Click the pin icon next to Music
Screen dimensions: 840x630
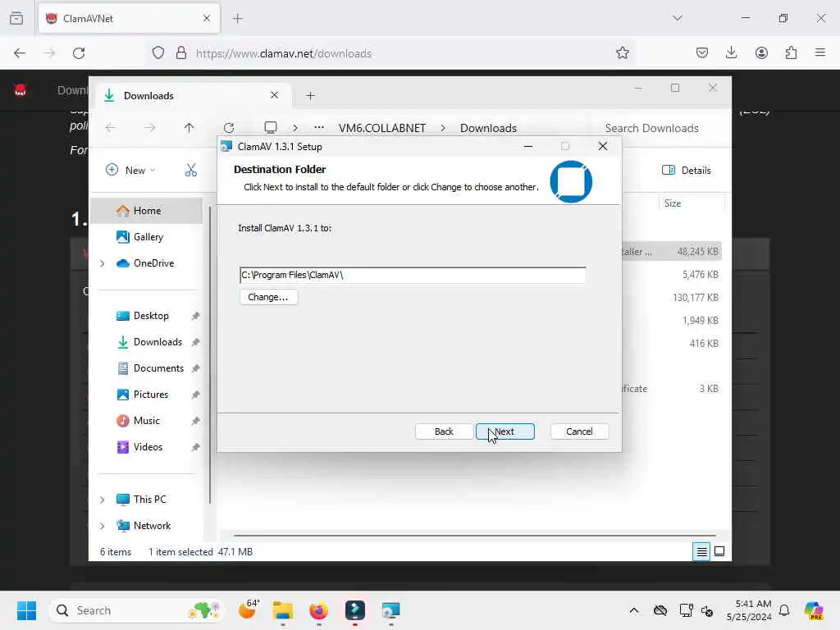tap(195, 421)
